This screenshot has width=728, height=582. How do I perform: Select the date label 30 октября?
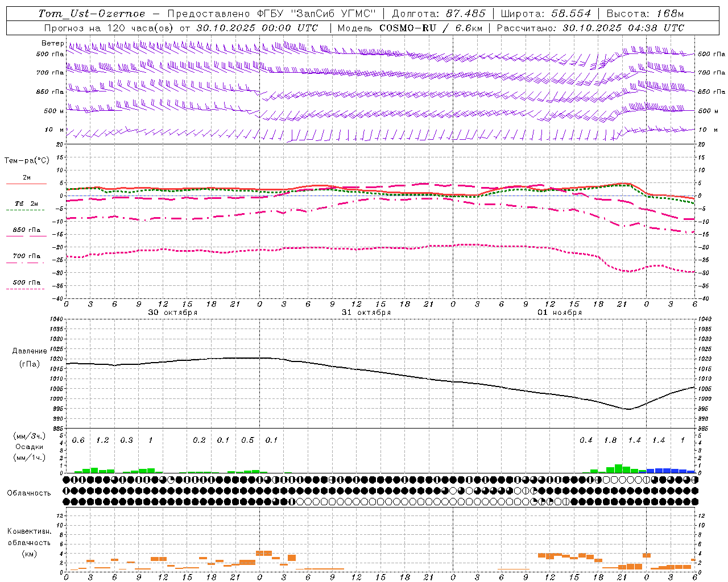click(173, 313)
